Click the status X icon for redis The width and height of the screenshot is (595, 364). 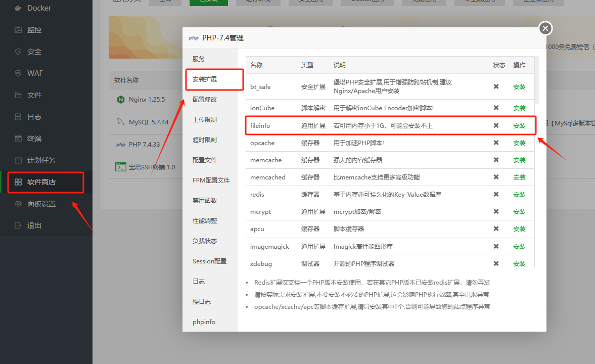[496, 194]
